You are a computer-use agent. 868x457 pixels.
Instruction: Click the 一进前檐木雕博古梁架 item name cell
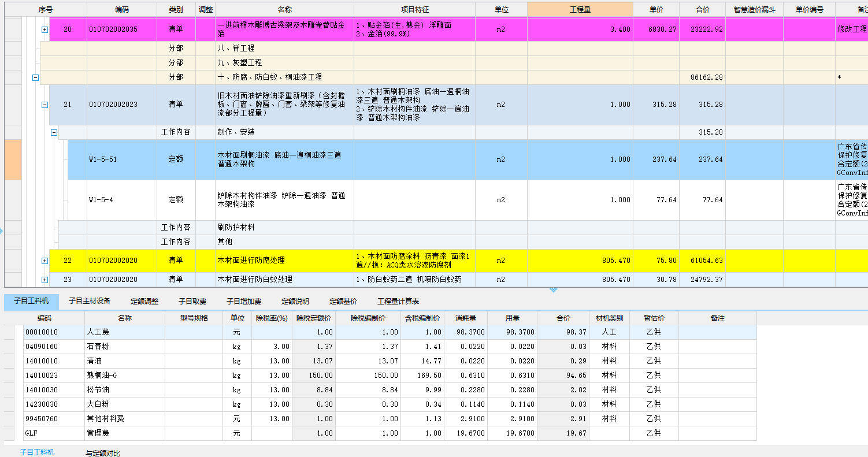tap(284, 29)
